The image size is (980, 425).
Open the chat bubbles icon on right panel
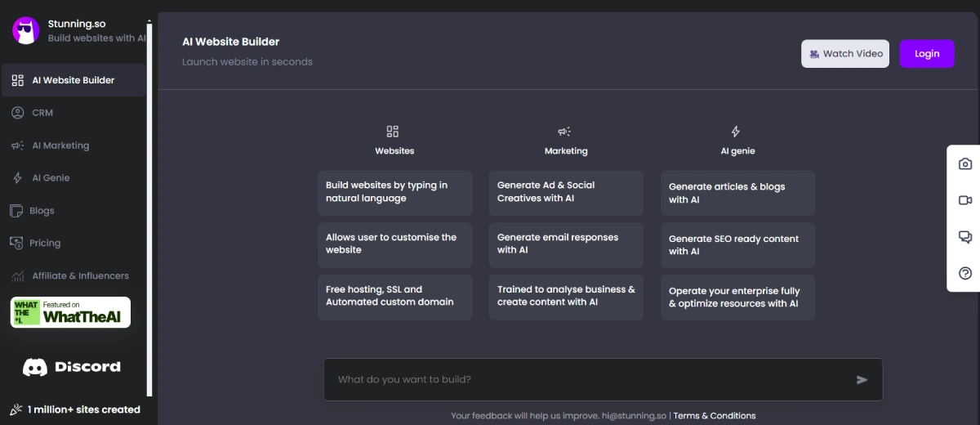click(964, 237)
